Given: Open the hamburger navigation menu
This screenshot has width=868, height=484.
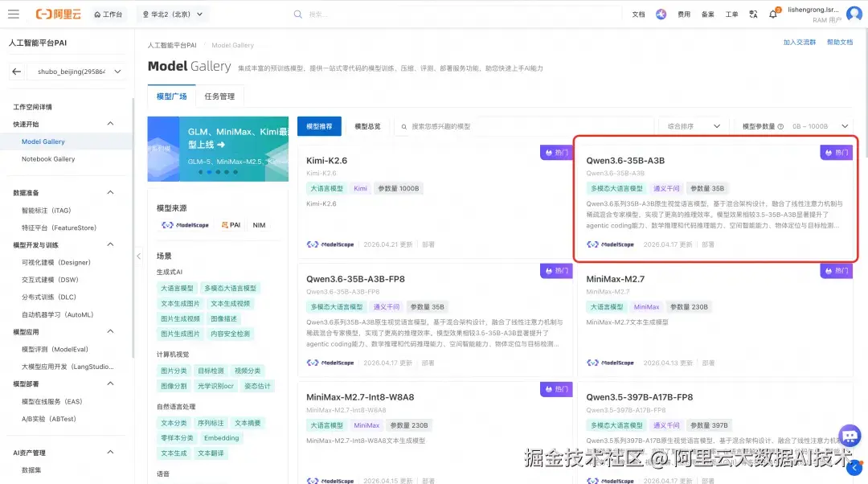Looking at the screenshot, I should point(14,14).
